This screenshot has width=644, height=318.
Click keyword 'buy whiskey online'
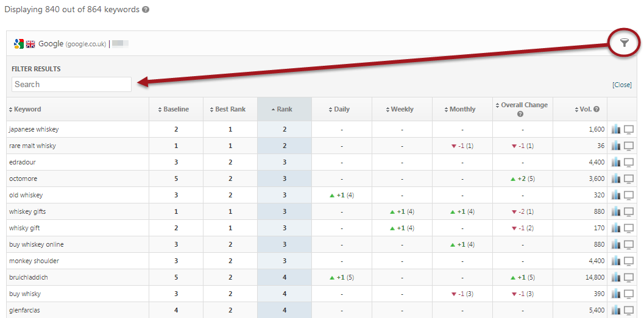click(36, 244)
